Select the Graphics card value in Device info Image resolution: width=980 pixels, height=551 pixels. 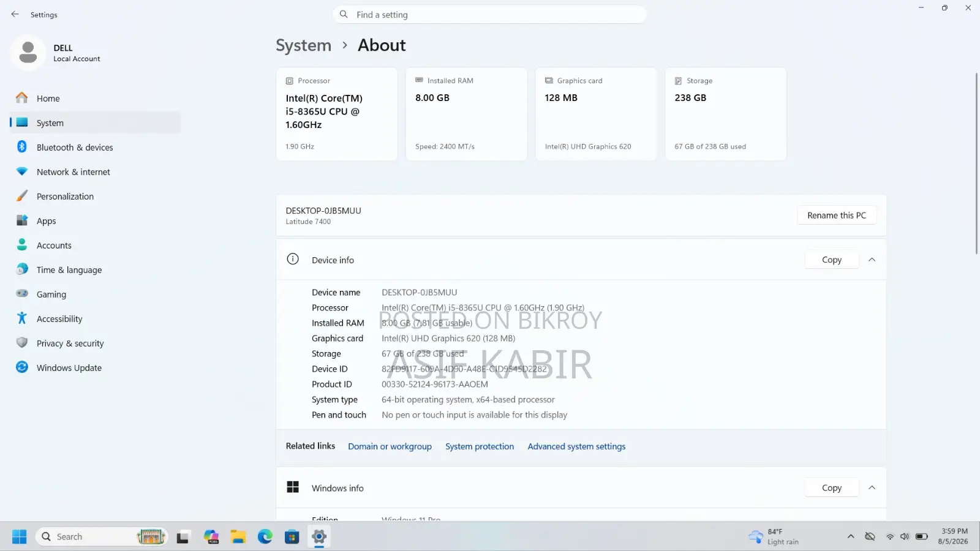coord(448,339)
